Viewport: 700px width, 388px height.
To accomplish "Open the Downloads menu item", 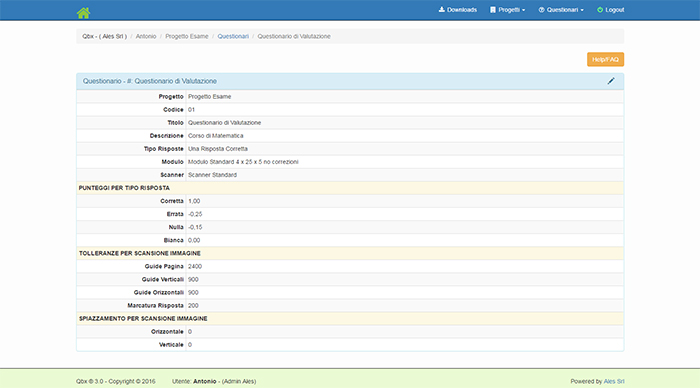I will 458,10.
